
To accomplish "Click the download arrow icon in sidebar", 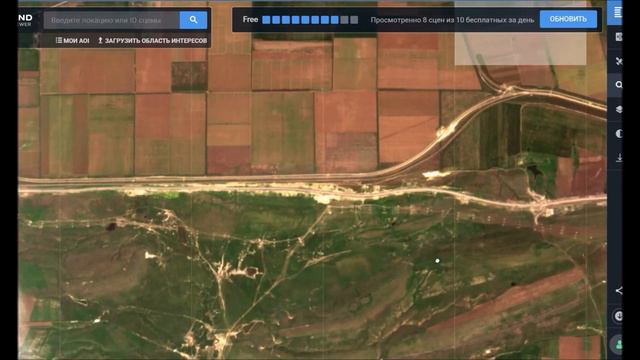I will tap(618, 158).
